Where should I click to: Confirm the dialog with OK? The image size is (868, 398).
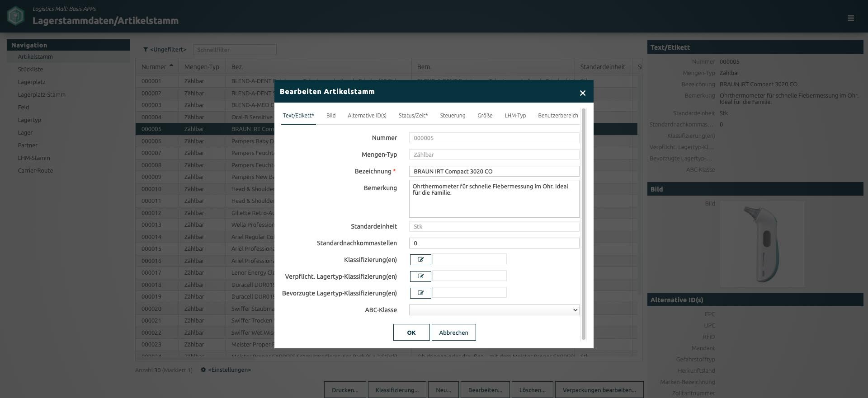click(411, 332)
